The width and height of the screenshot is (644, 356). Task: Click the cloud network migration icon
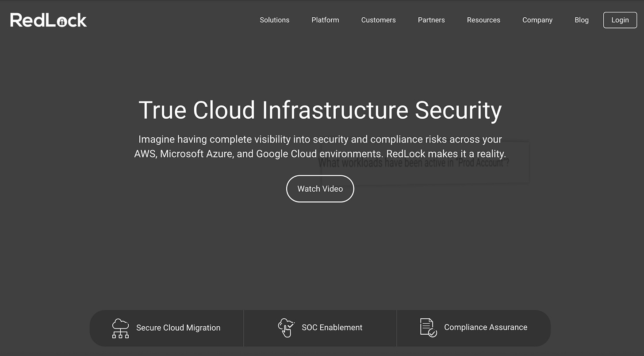[120, 328]
